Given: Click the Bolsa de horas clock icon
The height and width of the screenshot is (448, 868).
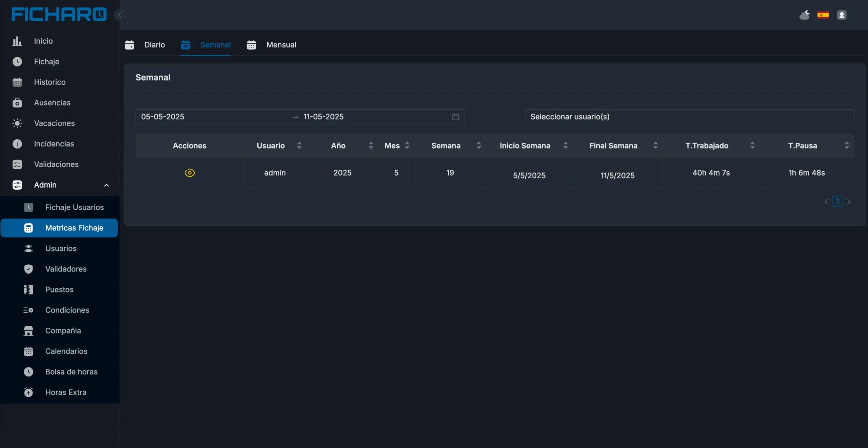Looking at the screenshot, I should pos(28,372).
